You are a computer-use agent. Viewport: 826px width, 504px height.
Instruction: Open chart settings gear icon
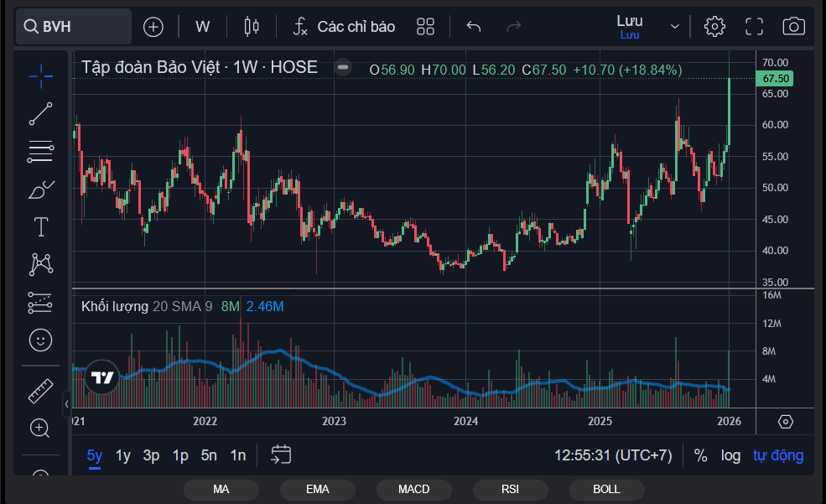(x=714, y=26)
